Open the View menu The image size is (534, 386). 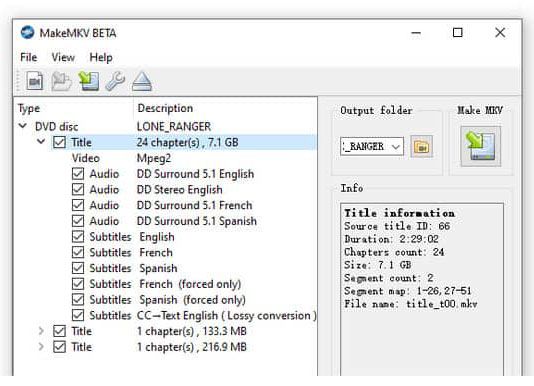coord(63,57)
